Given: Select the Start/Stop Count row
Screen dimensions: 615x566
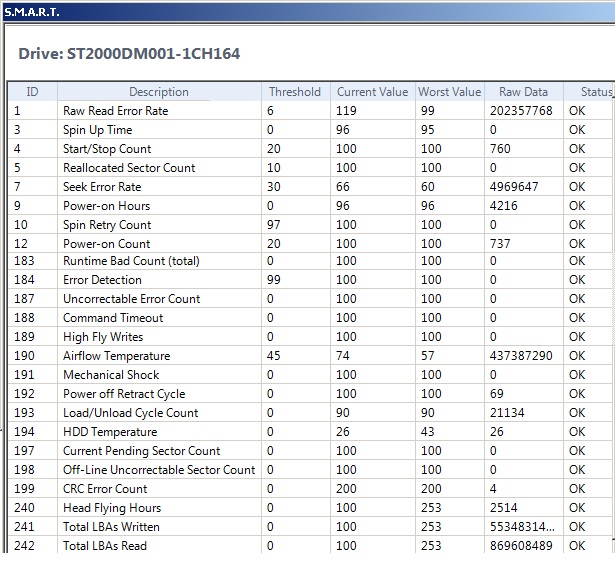Looking at the screenshot, I should [x=311, y=149].
